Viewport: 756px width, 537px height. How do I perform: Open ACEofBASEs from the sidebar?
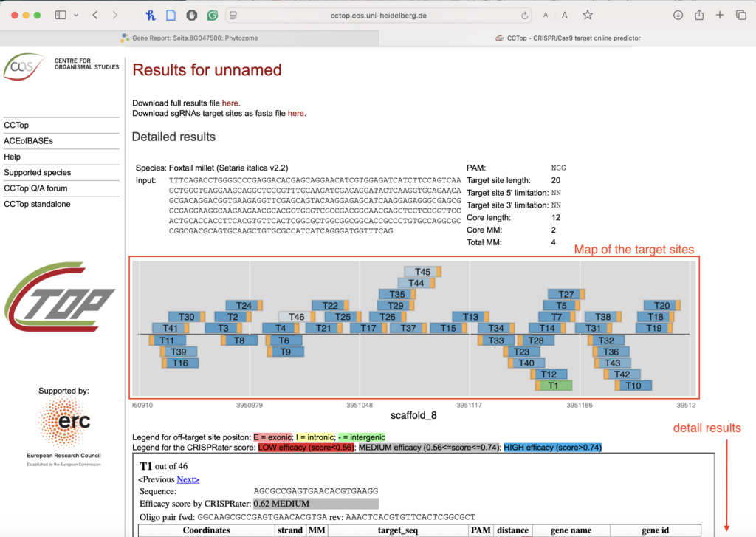pyautogui.click(x=28, y=141)
